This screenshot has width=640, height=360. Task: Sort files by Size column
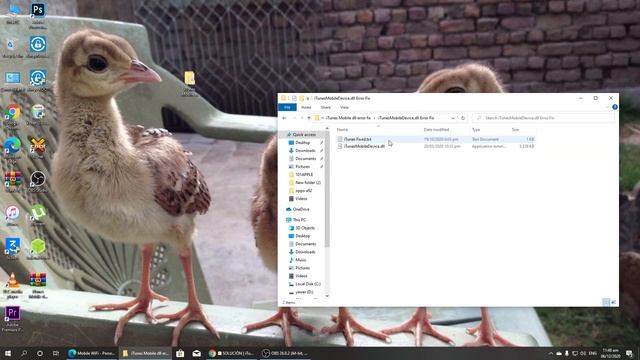[516, 130]
